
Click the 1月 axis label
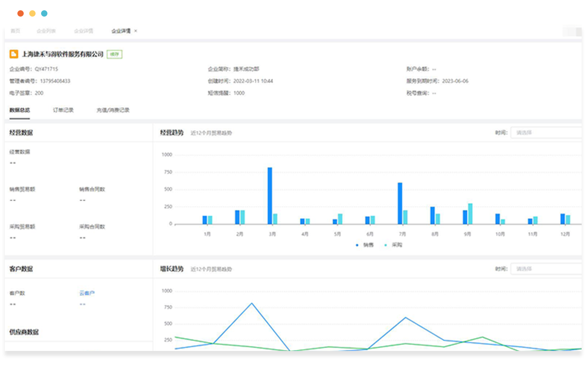tap(207, 234)
